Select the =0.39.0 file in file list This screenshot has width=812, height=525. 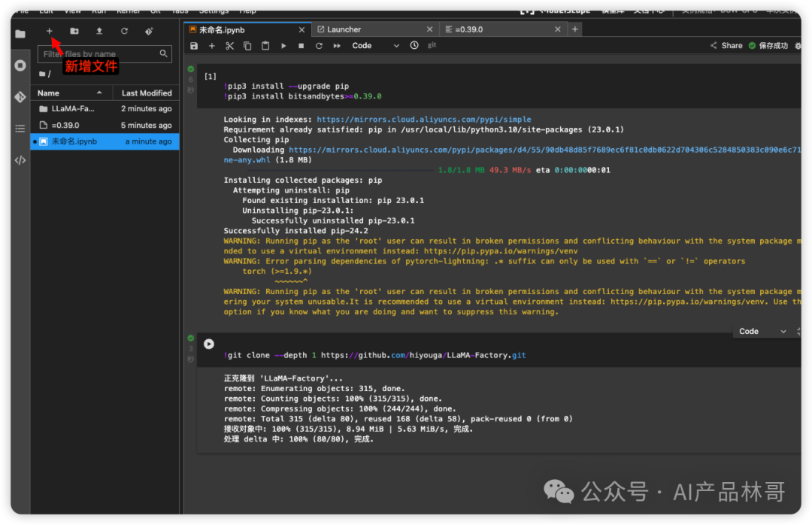pyautogui.click(x=105, y=125)
